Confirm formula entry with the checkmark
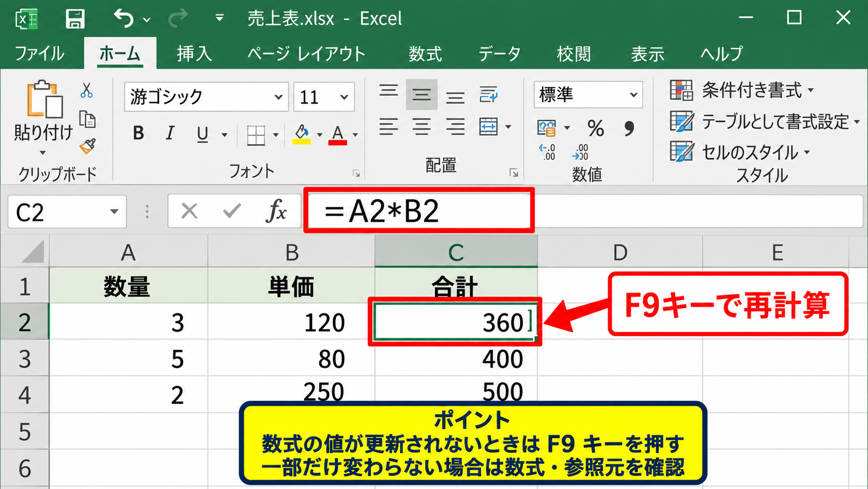This screenshot has width=868, height=489. click(x=232, y=211)
